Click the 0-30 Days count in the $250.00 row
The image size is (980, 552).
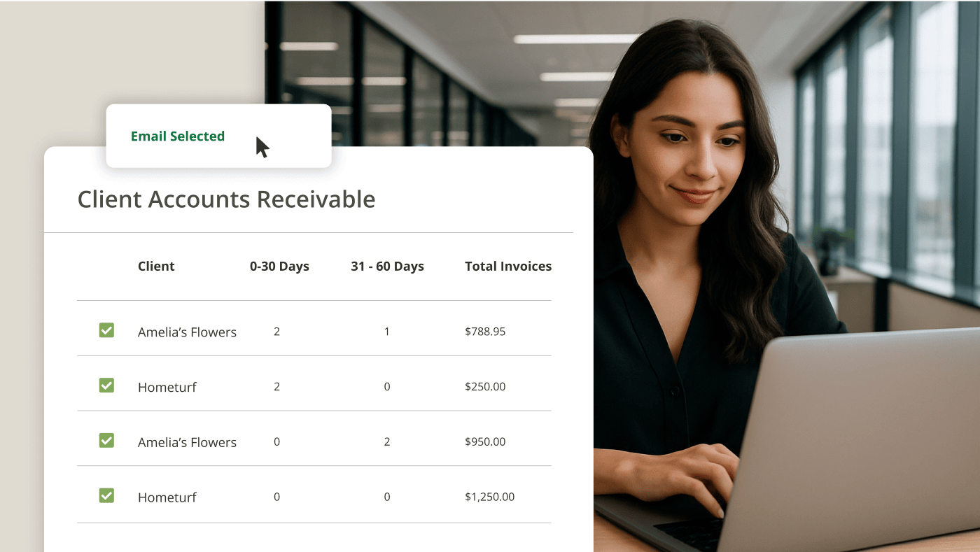click(x=277, y=387)
